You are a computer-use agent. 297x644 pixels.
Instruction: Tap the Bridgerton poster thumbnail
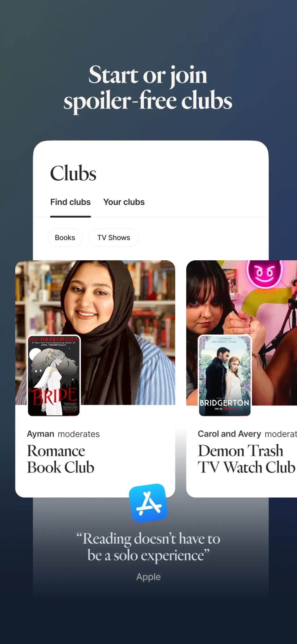[x=225, y=376]
